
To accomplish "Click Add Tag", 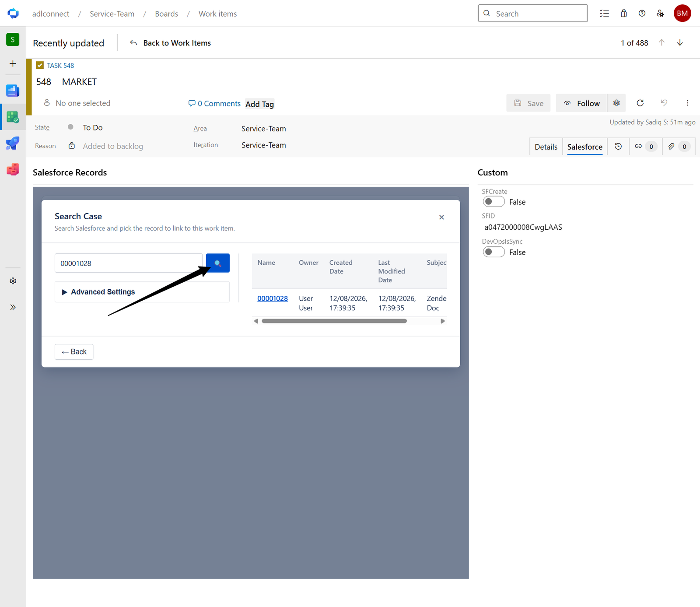I will 259,104.
